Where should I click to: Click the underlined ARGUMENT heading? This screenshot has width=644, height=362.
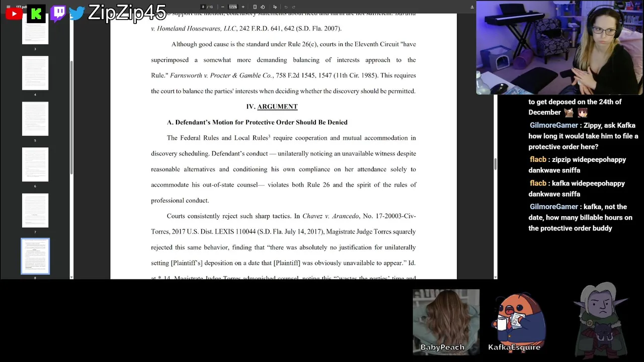click(277, 107)
